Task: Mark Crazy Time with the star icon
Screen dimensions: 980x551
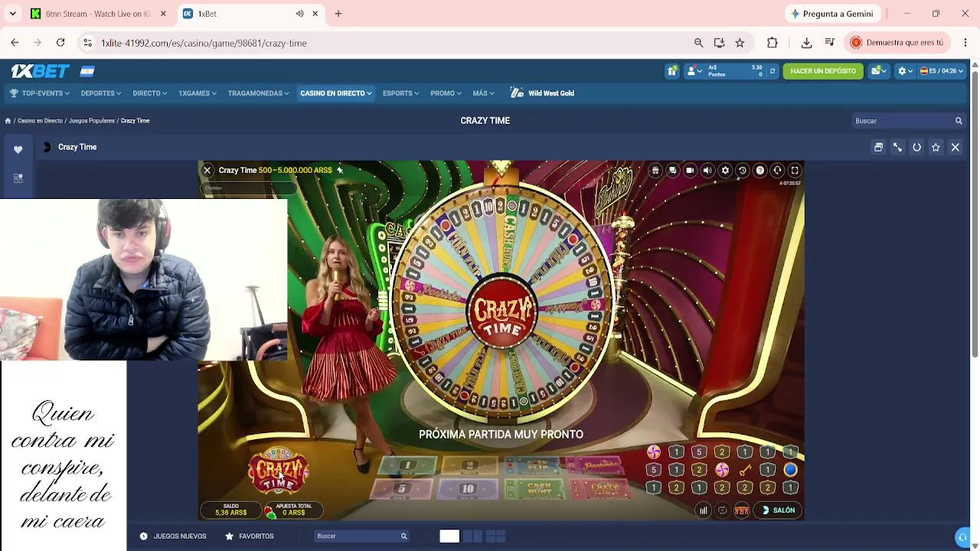Action: click(936, 147)
